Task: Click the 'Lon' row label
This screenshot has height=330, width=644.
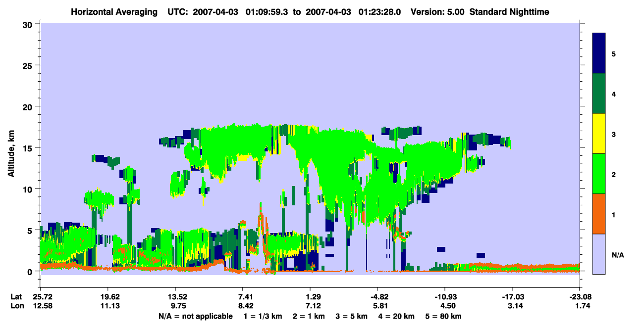Action: point(16,306)
